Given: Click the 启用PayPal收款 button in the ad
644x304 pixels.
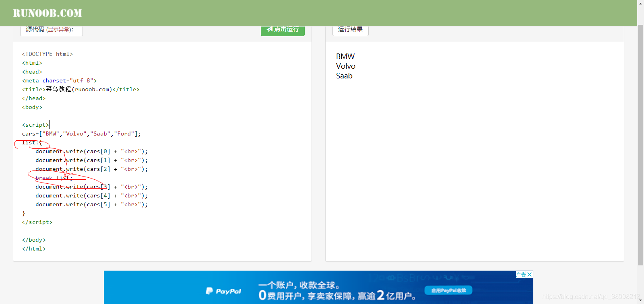Looking at the screenshot, I should [448, 290].
